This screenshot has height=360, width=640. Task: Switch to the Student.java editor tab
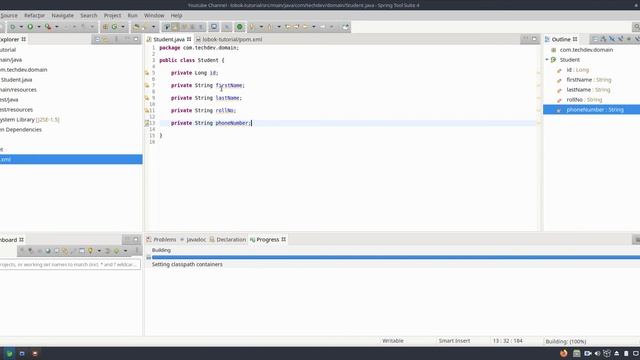point(169,40)
